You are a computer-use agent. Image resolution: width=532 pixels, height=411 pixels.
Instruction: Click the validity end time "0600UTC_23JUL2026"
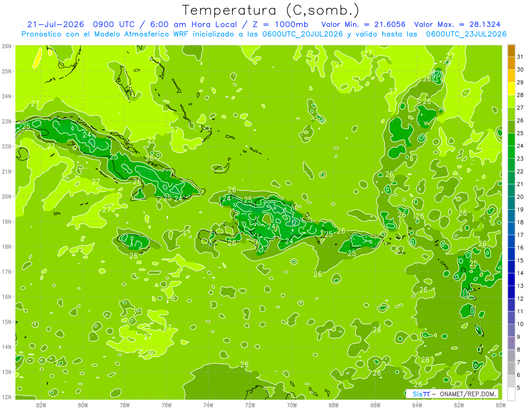[466, 34]
